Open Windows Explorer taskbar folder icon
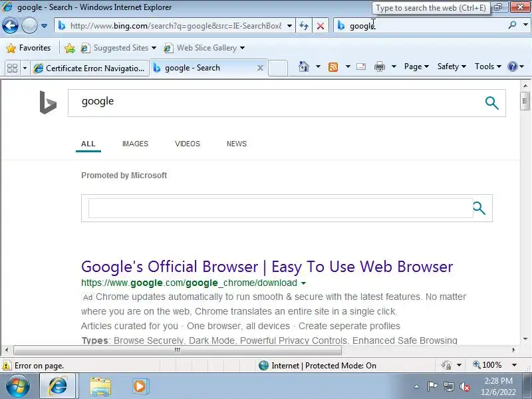 100,386
